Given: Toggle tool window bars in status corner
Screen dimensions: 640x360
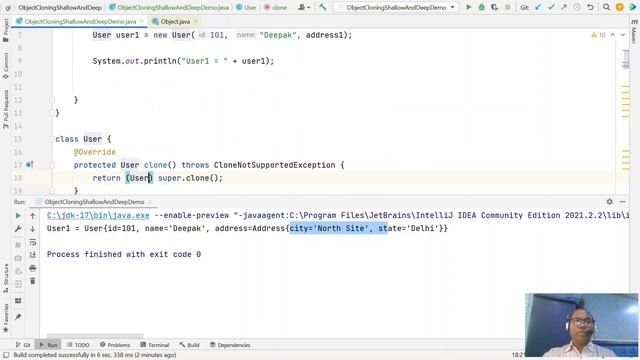Looking at the screenshot, I should (x=6, y=355).
